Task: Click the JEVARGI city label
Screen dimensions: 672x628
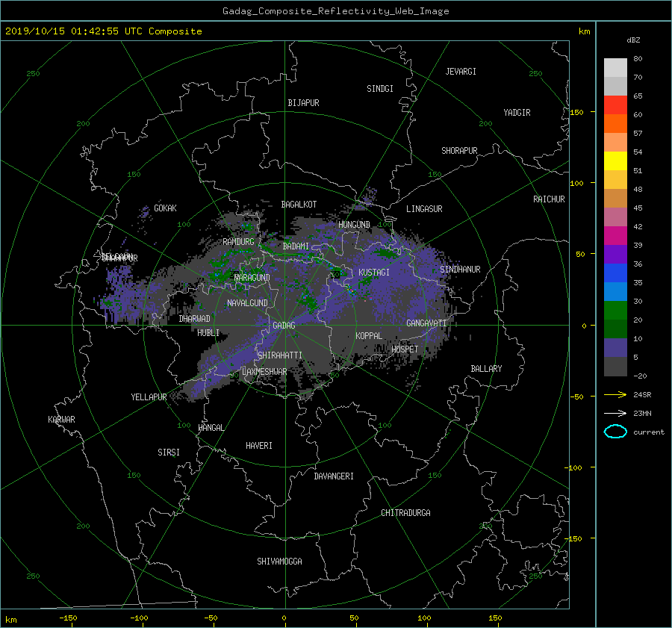Action: tap(461, 72)
